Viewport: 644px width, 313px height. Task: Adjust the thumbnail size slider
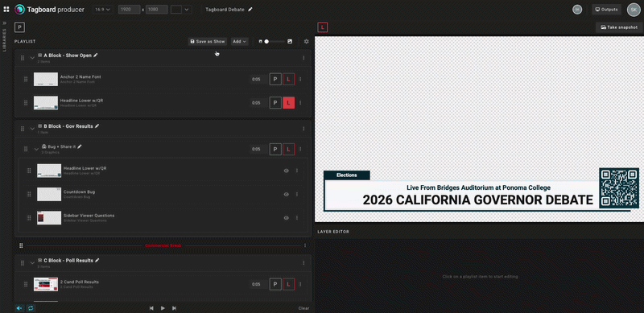(x=275, y=42)
